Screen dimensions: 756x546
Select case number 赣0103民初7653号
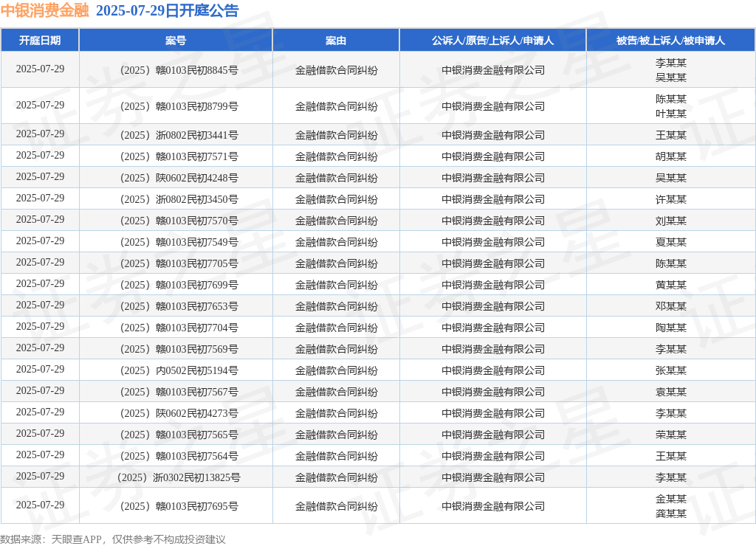point(179,306)
